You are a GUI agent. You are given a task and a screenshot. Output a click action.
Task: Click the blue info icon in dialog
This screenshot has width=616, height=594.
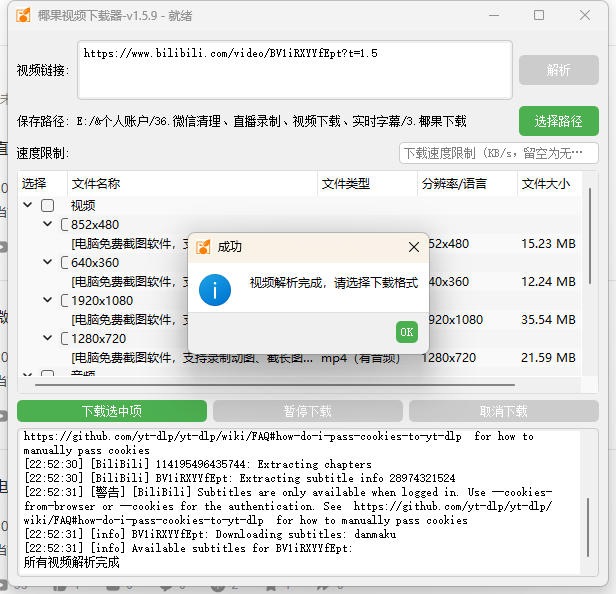[x=215, y=289]
